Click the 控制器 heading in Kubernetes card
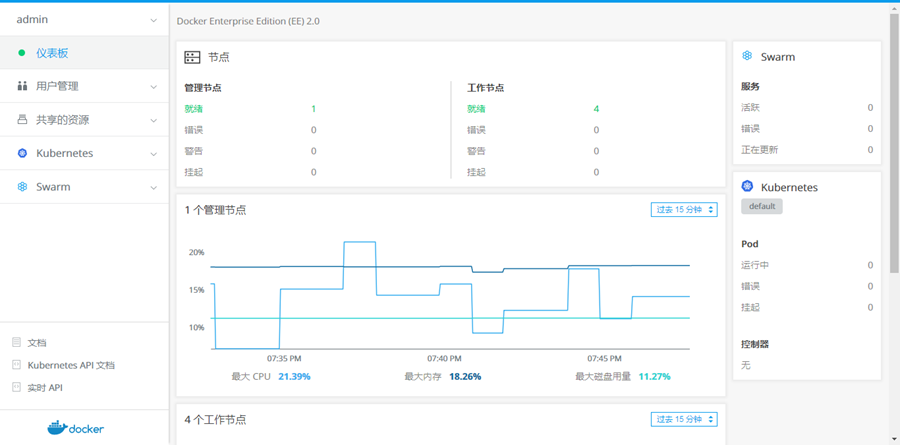Image resolution: width=900 pixels, height=445 pixels. [755, 344]
